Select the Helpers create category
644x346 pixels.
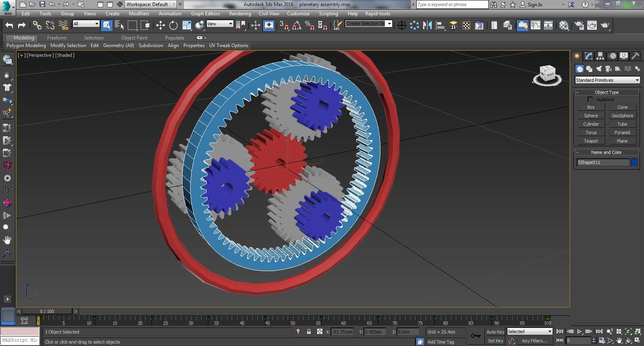tap(618, 69)
